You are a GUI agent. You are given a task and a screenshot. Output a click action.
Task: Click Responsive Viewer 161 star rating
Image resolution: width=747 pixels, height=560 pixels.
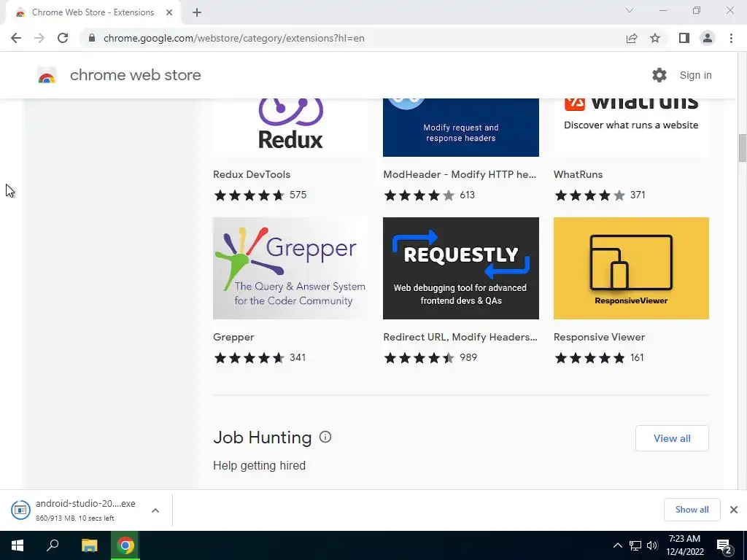(598, 357)
